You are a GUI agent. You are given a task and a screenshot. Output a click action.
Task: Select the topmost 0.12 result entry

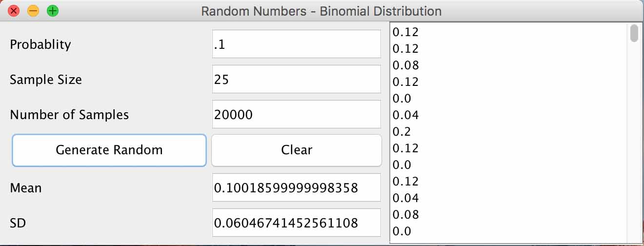(x=405, y=32)
